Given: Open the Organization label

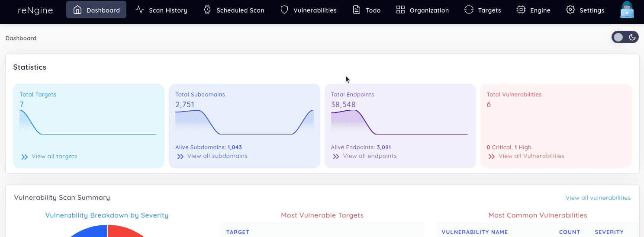Looking at the screenshot, I should click(429, 10).
